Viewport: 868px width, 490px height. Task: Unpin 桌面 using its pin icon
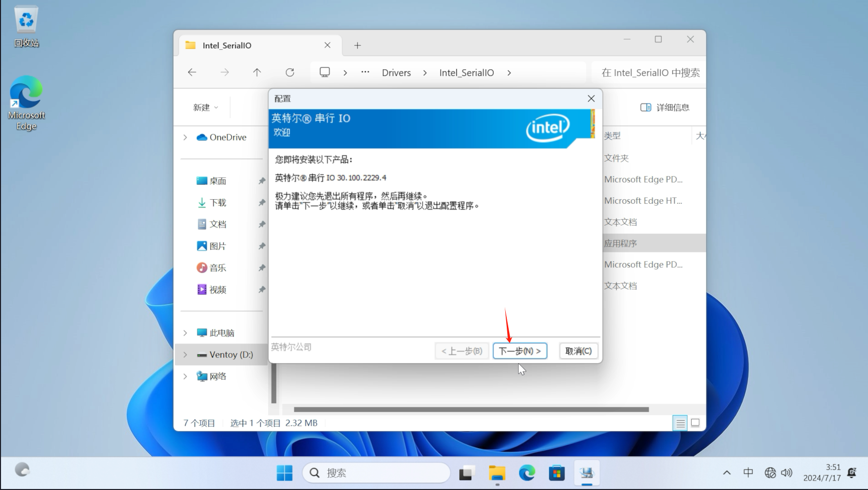262,181
